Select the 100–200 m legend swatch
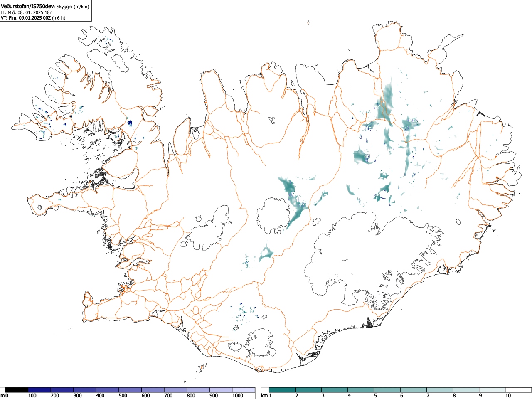The height and width of the screenshot is (399, 532). click(x=39, y=390)
